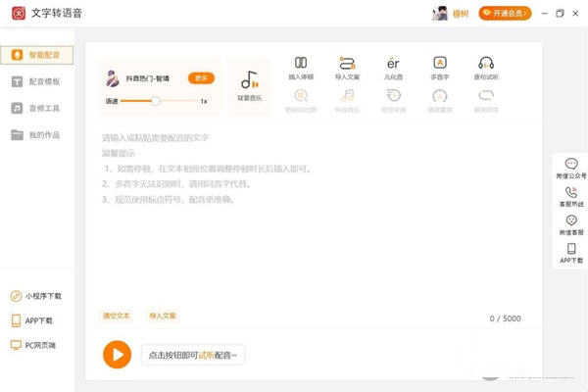Click the phone icon beside sidebar APP下载
The image size is (588, 392).
[16, 320]
